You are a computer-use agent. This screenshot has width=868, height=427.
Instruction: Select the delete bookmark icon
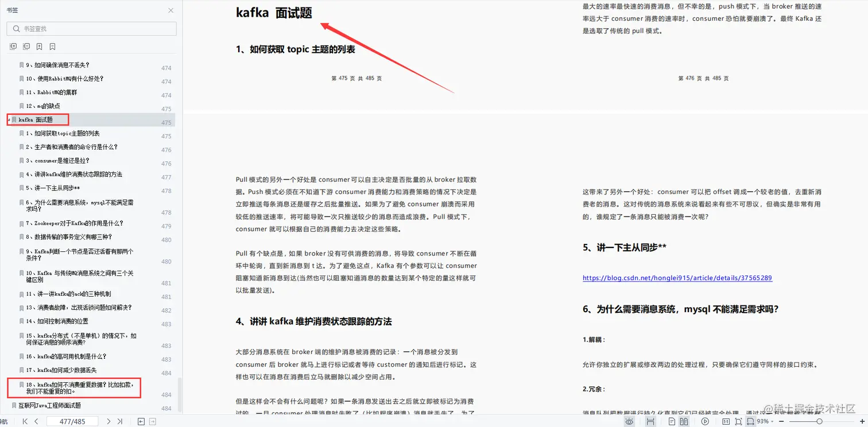(x=52, y=46)
